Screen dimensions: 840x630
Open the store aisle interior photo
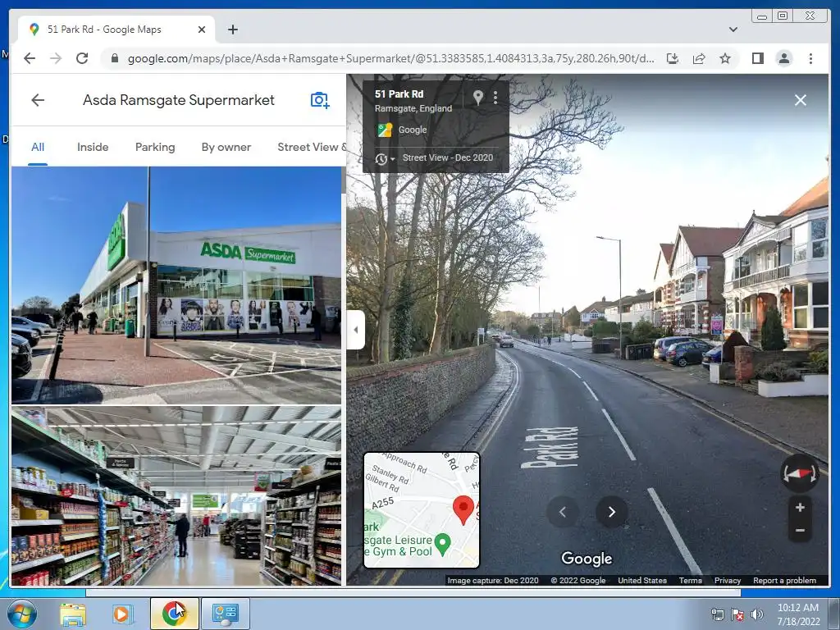(x=176, y=495)
